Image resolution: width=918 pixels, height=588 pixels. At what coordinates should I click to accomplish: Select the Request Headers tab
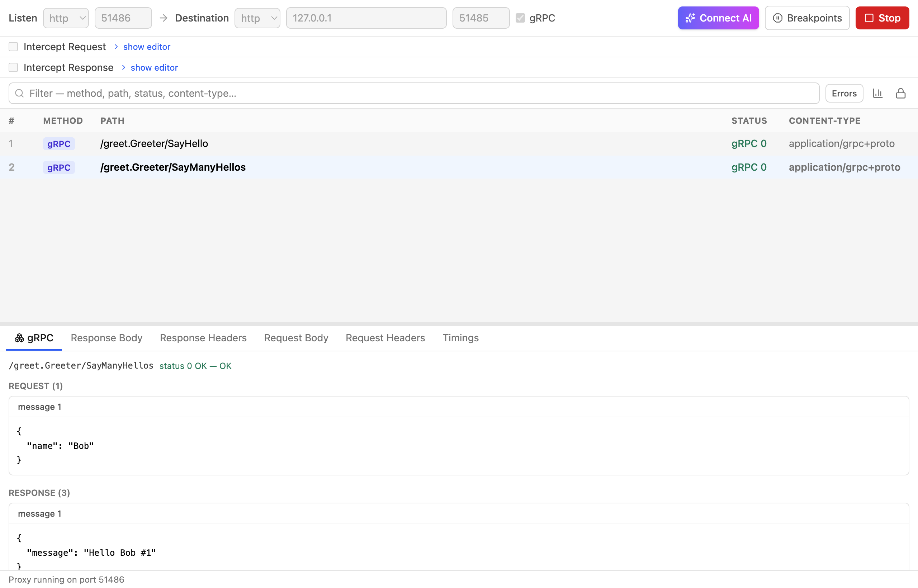(385, 338)
